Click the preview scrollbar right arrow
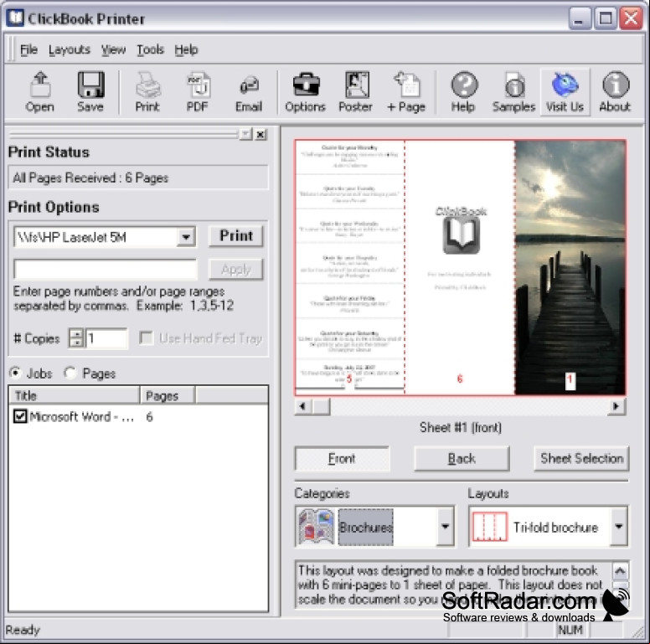The width and height of the screenshot is (650, 644). click(x=616, y=406)
